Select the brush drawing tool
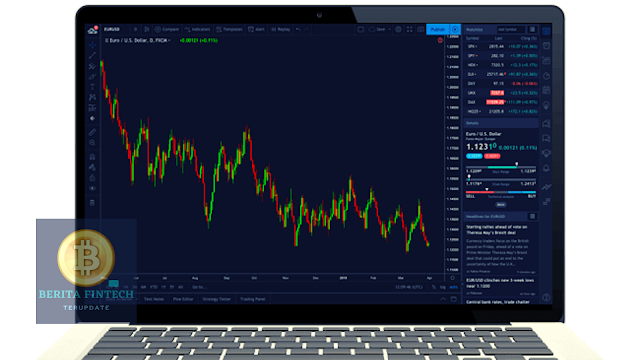640x360 pixels. point(93,76)
